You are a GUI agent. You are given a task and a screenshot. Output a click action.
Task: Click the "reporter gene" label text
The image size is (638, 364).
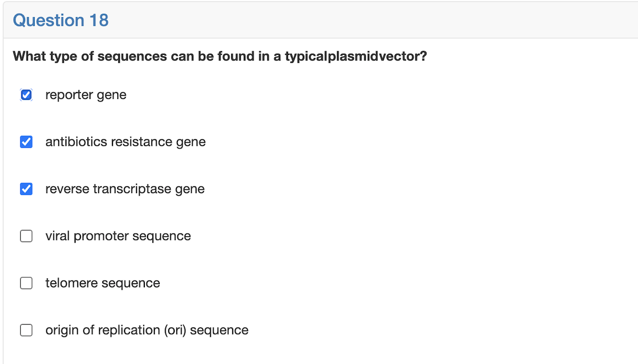[x=86, y=95]
